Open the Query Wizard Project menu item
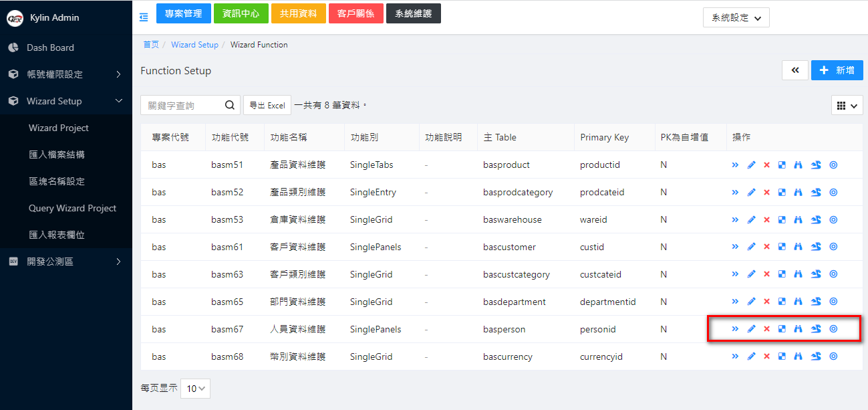This screenshot has width=868, height=410. point(72,208)
